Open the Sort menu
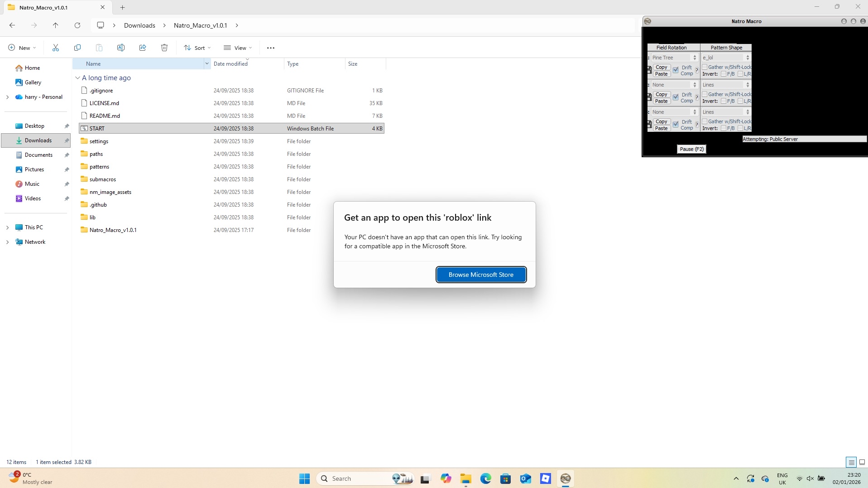The height and width of the screenshot is (488, 868). [197, 47]
